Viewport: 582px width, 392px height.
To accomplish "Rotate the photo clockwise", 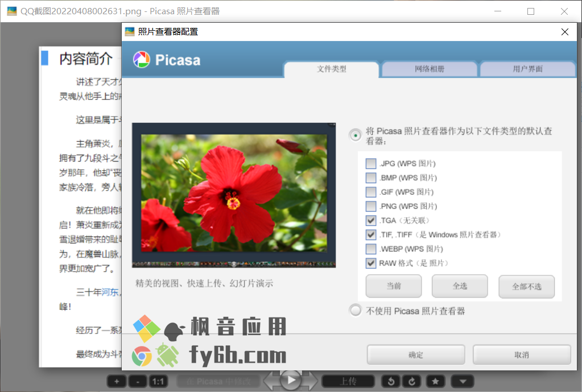I will (x=412, y=381).
